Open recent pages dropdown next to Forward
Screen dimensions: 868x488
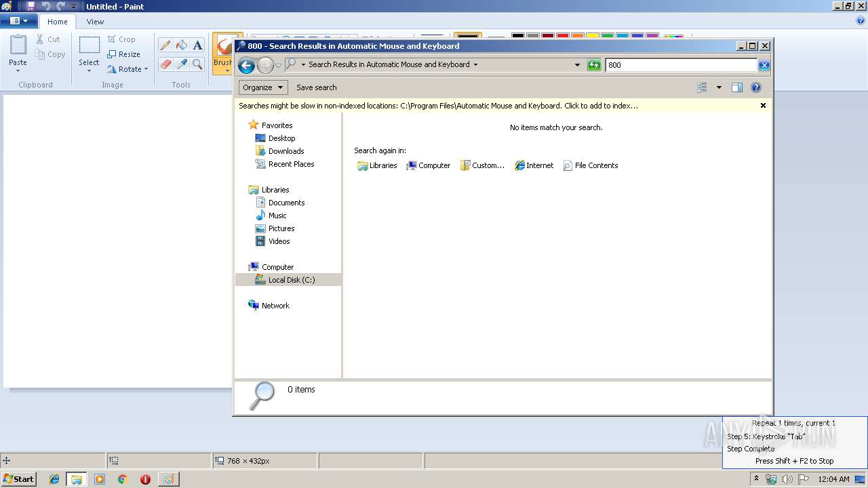pos(278,65)
